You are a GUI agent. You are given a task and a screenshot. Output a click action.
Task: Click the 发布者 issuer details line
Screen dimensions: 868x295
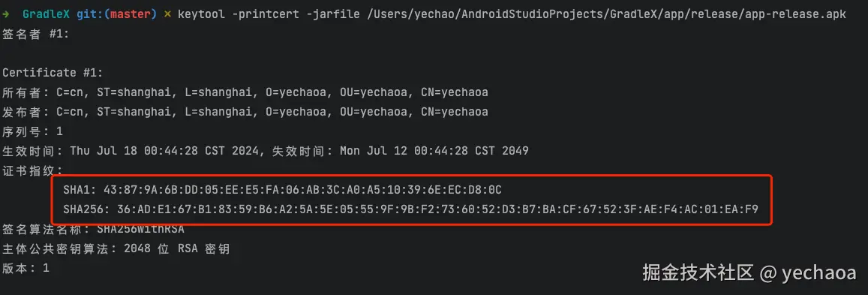pos(245,112)
